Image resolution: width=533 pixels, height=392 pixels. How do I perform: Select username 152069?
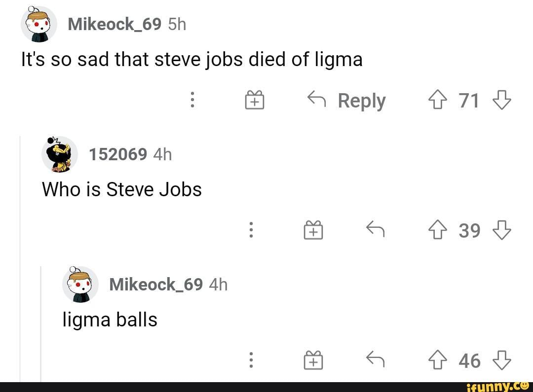coord(118,154)
